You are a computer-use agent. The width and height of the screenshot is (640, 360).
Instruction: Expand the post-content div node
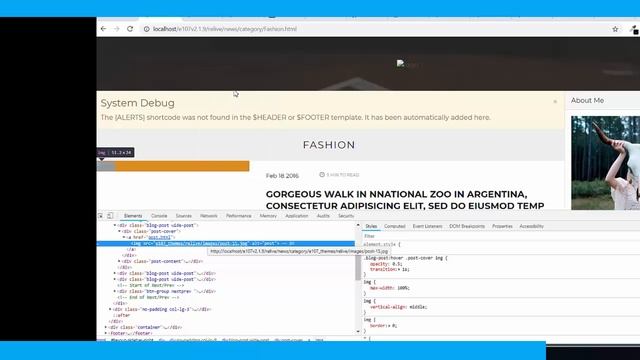point(120,261)
